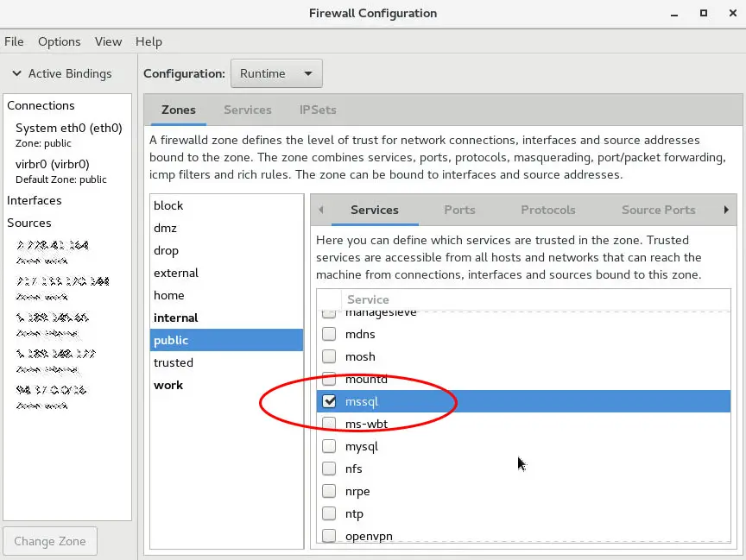Image resolution: width=746 pixels, height=560 pixels.
Task: Switch to the IPSets tab
Action: click(x=318, y=110)
